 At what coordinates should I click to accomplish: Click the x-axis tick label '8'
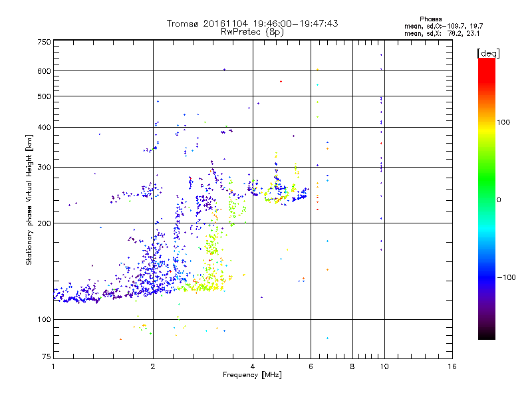coord(352,366)
